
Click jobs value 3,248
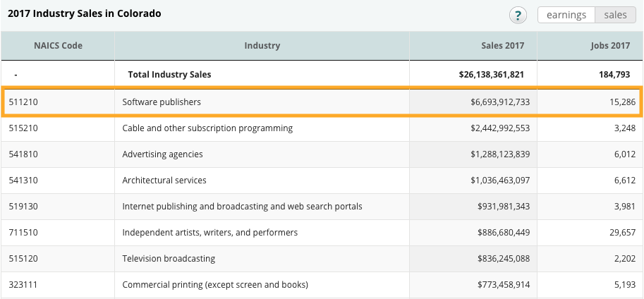625,128
